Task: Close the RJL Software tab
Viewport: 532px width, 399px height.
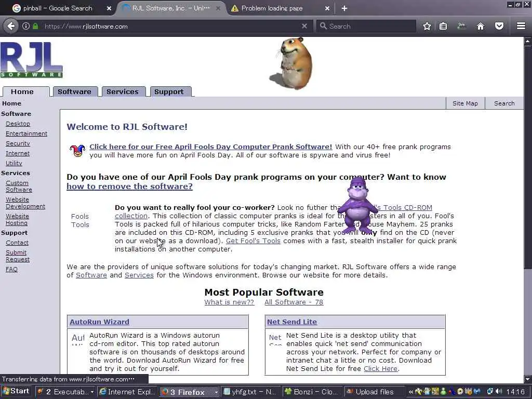Action: (x=219, y=8)
